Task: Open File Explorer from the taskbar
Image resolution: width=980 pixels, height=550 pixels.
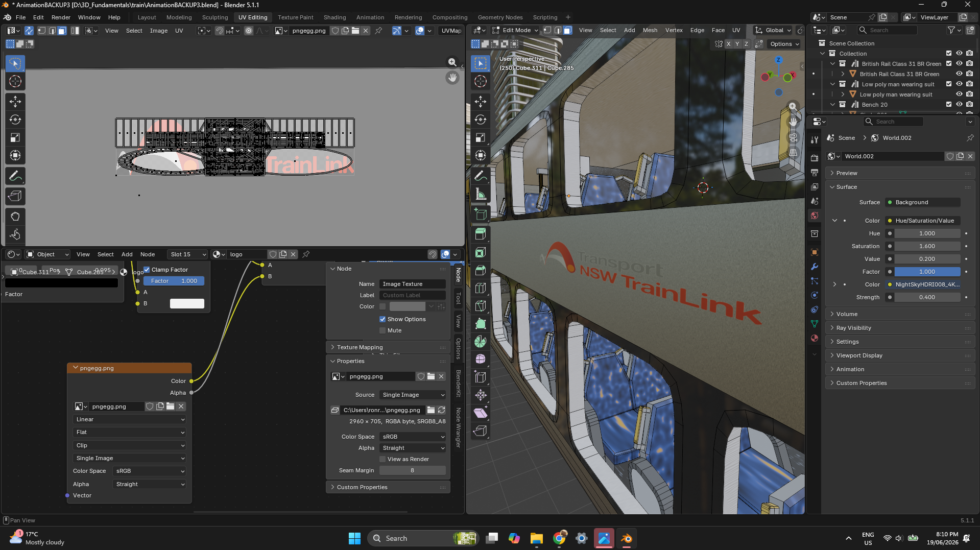Action: click(536, 538)
